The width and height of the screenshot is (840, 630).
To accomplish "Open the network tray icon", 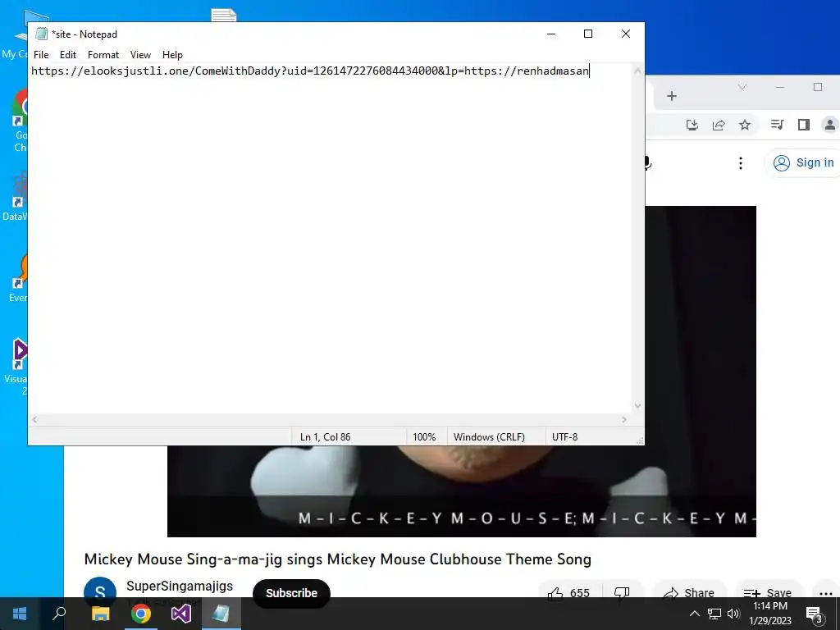I will point(714,614).
